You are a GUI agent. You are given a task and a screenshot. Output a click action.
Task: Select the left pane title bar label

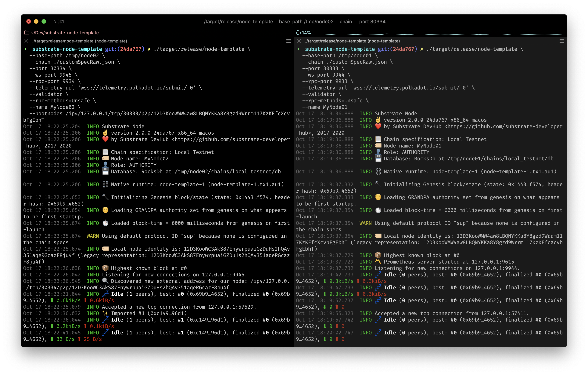(80, 41)
